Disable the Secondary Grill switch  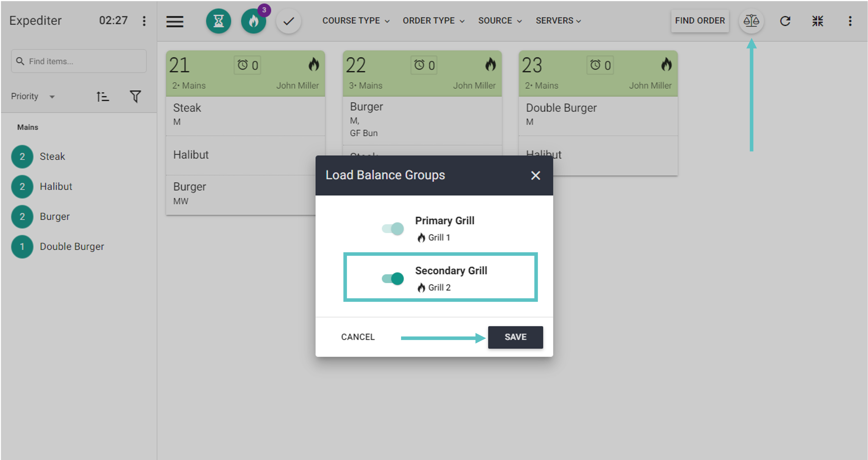[x=393, y=278]
